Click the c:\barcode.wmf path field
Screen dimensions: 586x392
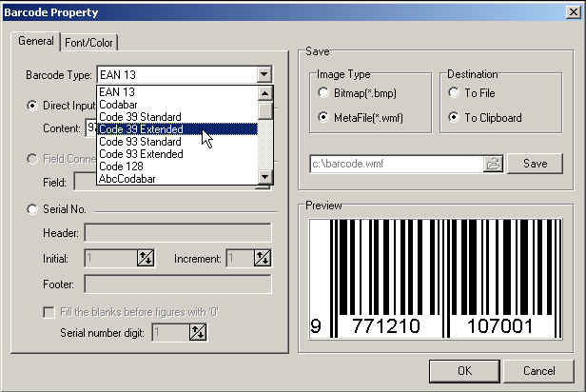click(397, 164)
